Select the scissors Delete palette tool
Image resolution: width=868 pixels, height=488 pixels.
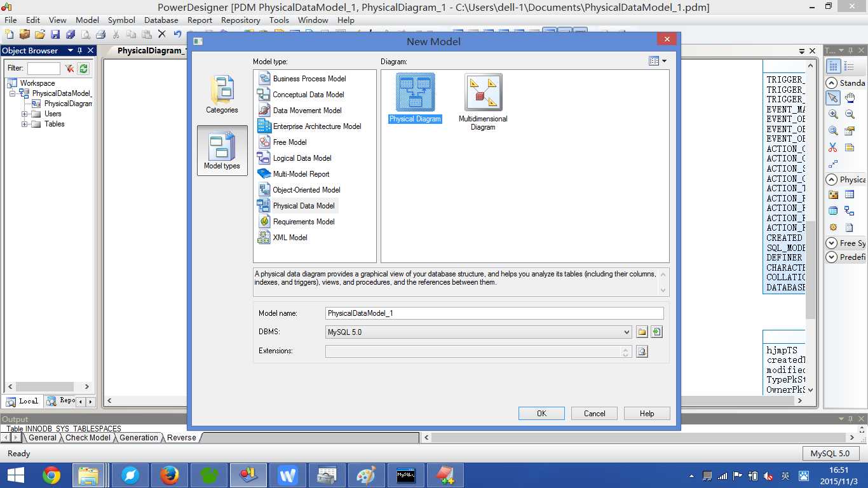[833, 147]
